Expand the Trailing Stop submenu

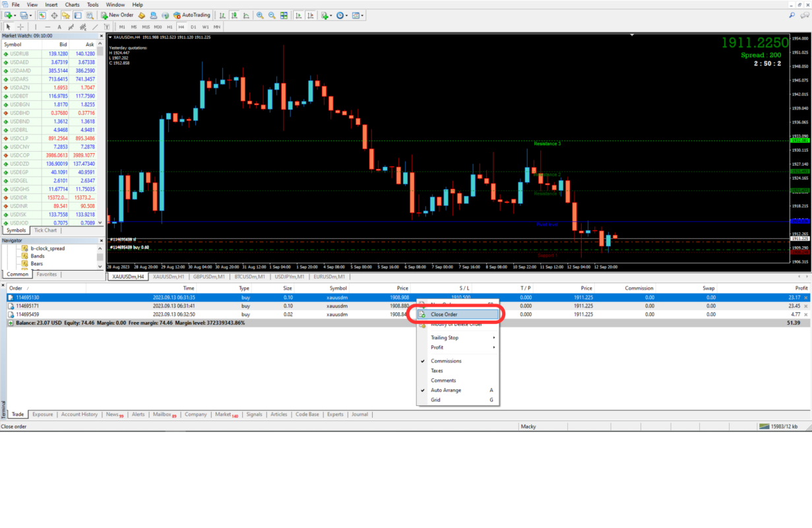457,337
